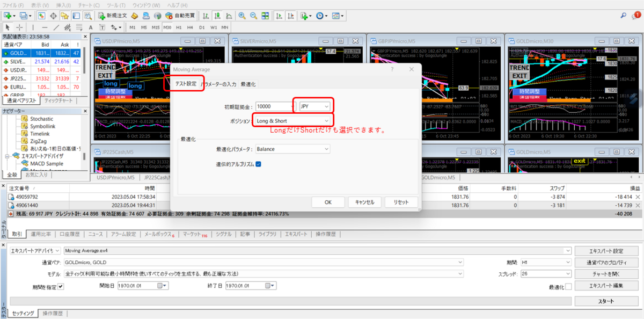Tile chart windows icon
Image resolution: width=644 pixels, height=319 pixels.
(x=265, y=16)
